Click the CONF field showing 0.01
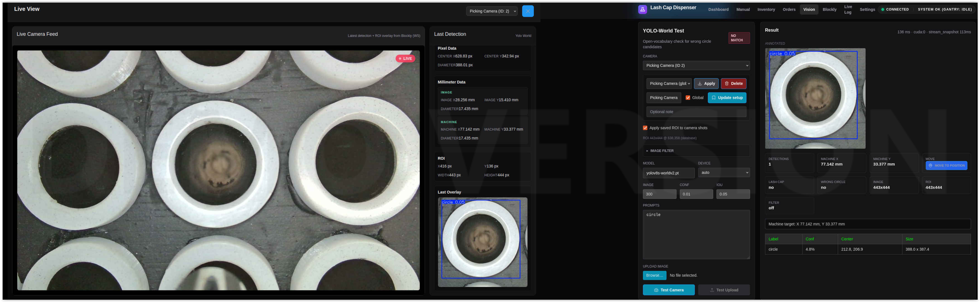 coord(696,194)
